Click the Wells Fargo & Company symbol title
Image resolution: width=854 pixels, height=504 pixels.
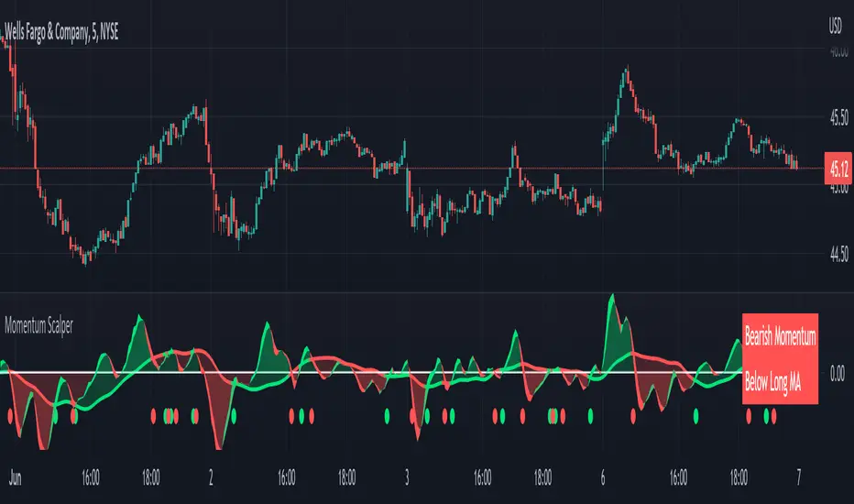(x=61, y=32)
